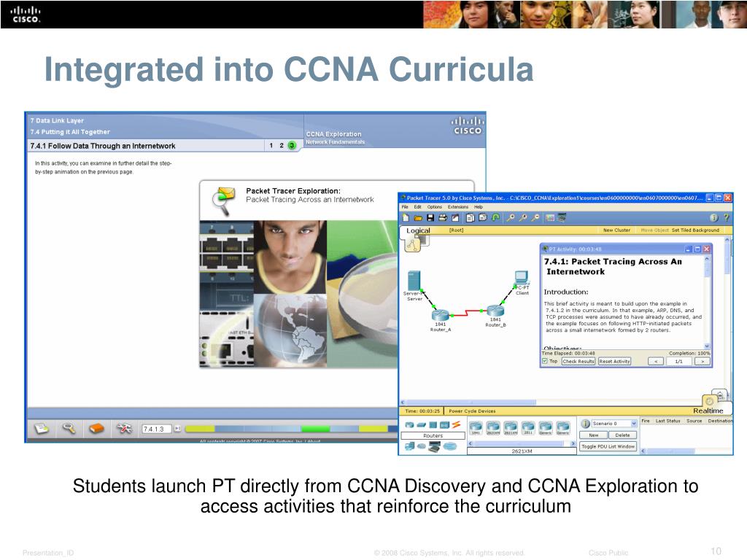Click the Zoom Reset magnifier icon
This screenshot has height=560, width=747.
(523, 217)
